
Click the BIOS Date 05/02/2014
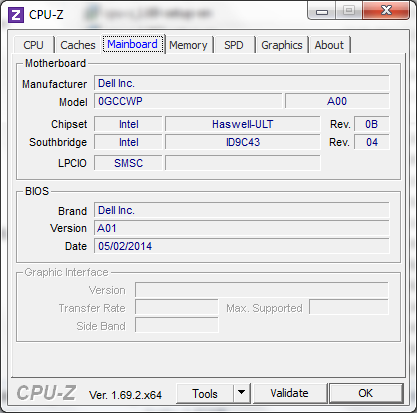click(242, 246)
